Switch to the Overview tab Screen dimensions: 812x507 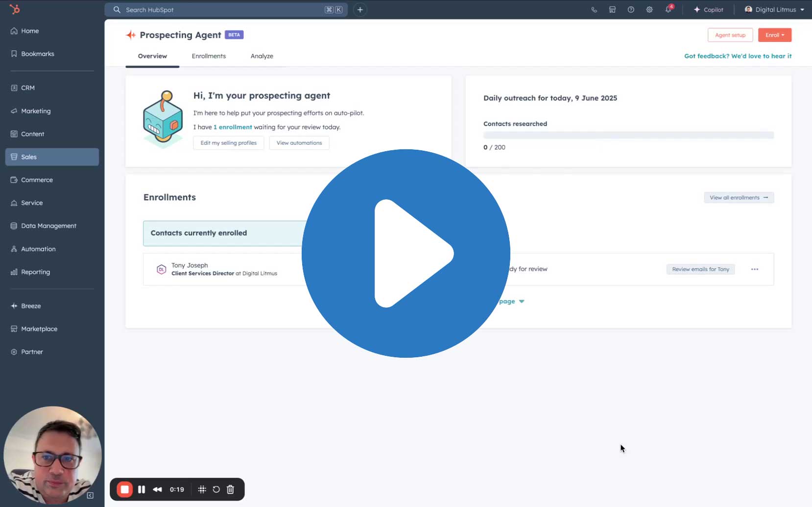152,56
